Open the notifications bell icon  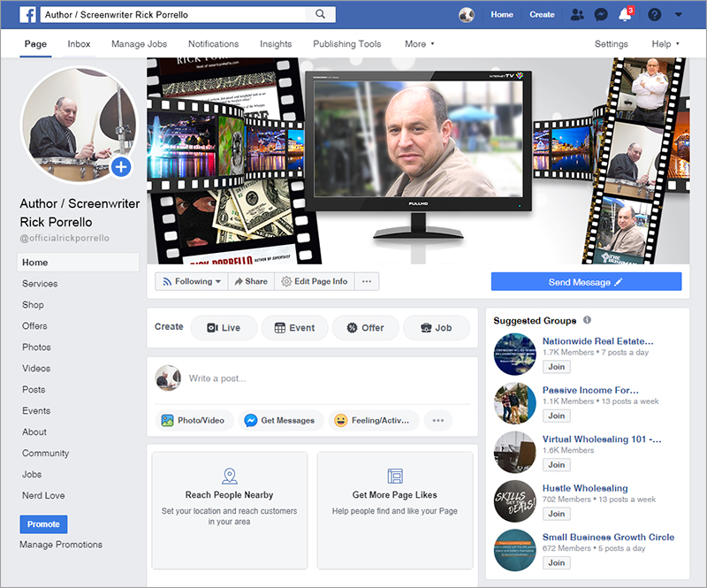(x=625, y=15)
